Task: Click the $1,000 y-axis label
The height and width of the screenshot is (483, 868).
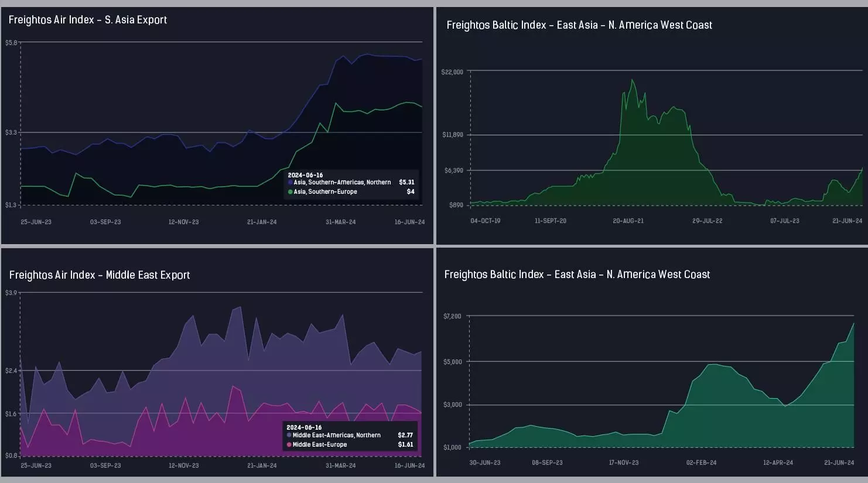Action: tap(452, 448)
